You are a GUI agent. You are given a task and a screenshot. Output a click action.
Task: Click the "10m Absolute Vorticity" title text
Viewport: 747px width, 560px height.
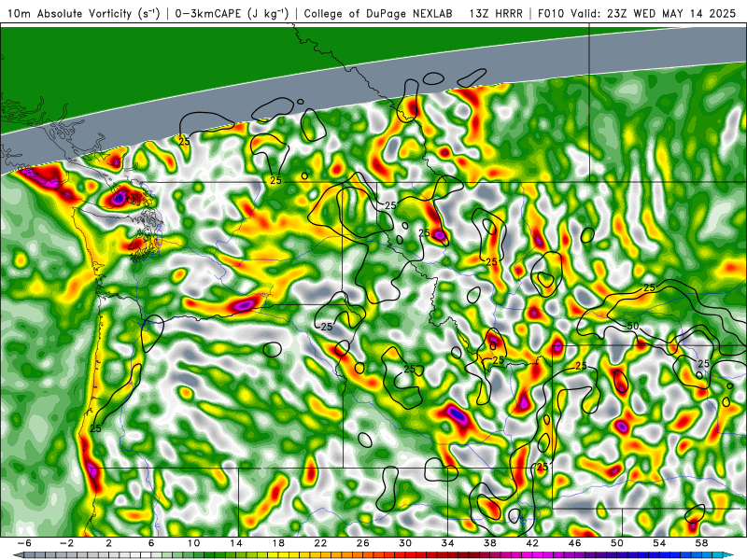click(x=69, y=13)
